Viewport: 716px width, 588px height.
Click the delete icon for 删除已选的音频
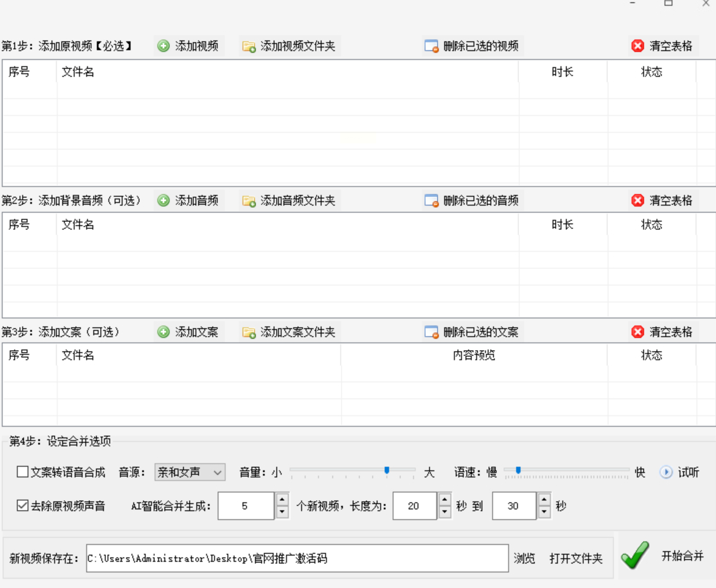click(x=431, y=201)
